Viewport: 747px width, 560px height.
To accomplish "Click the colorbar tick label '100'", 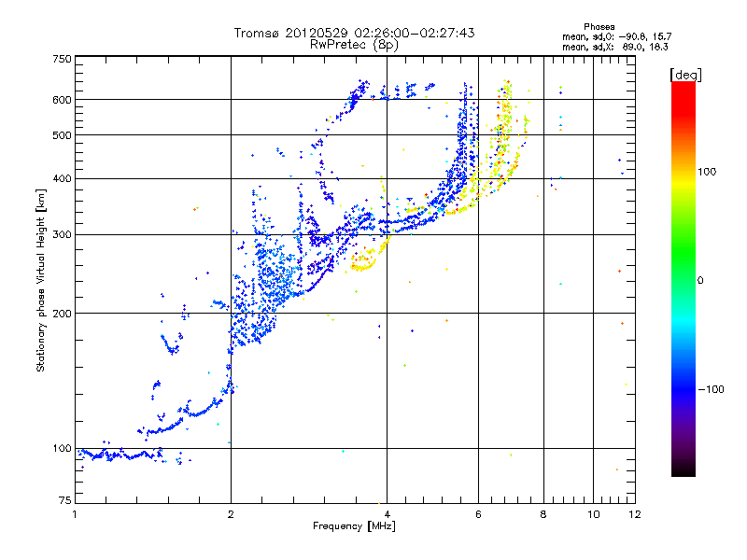I will pyautogui.click(x=707, y=172).
